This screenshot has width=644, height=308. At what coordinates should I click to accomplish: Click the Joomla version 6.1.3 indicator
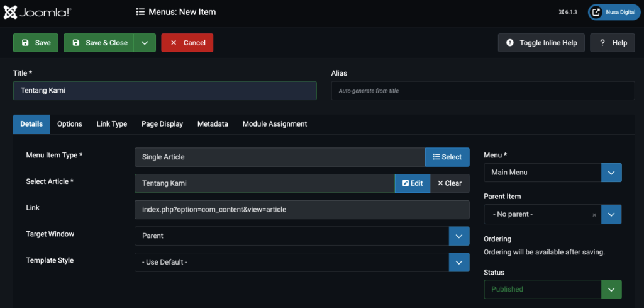click(x=568, y=13)
